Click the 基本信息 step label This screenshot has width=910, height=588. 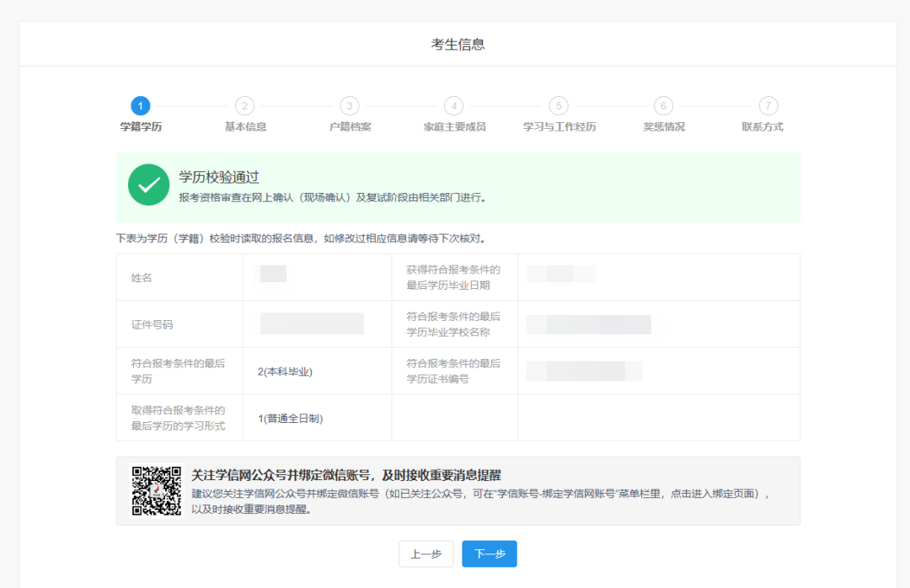point(245,126)
